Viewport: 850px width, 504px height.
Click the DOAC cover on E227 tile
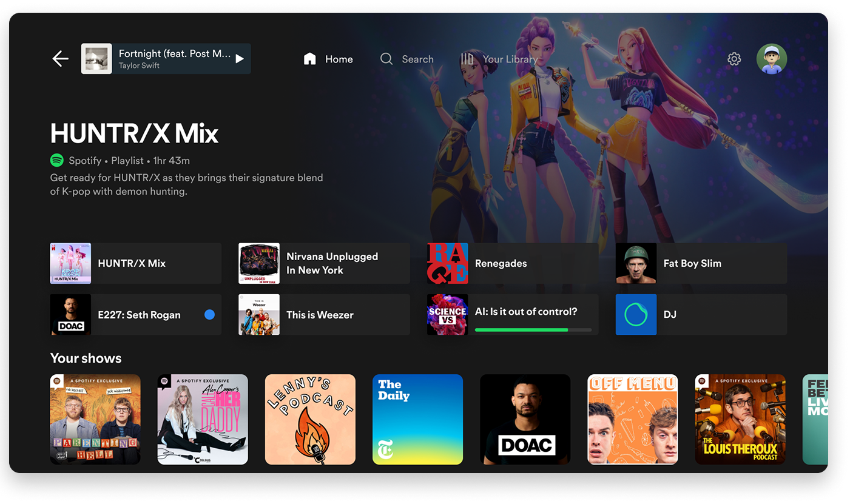[70, 315]
